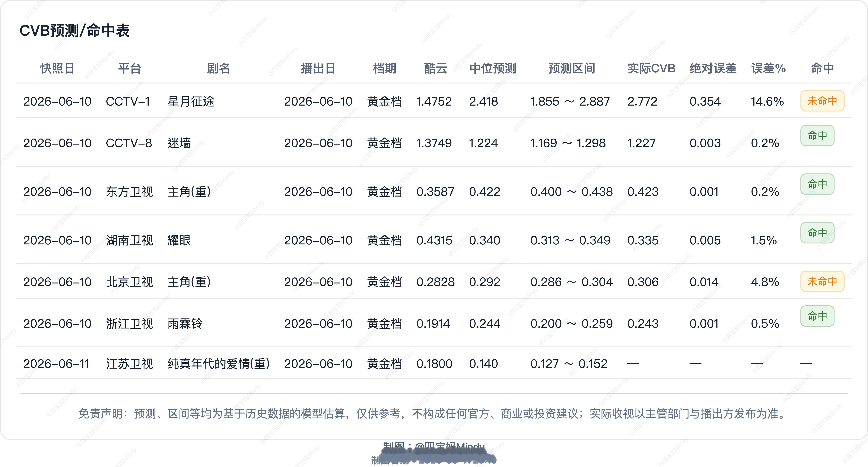Screen dimensions: 868x467
Task: Click the 酷云 value 0.1914
Action: pos(433,324)
